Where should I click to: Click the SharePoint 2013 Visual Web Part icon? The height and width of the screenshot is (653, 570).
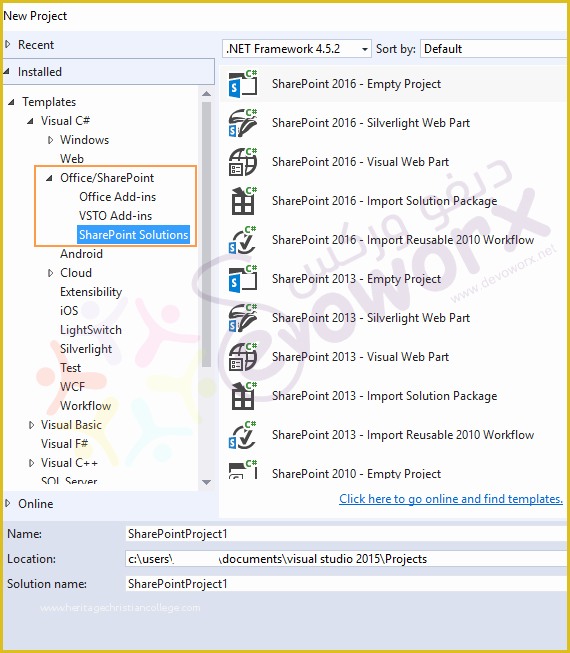click(x=243, y=357)
